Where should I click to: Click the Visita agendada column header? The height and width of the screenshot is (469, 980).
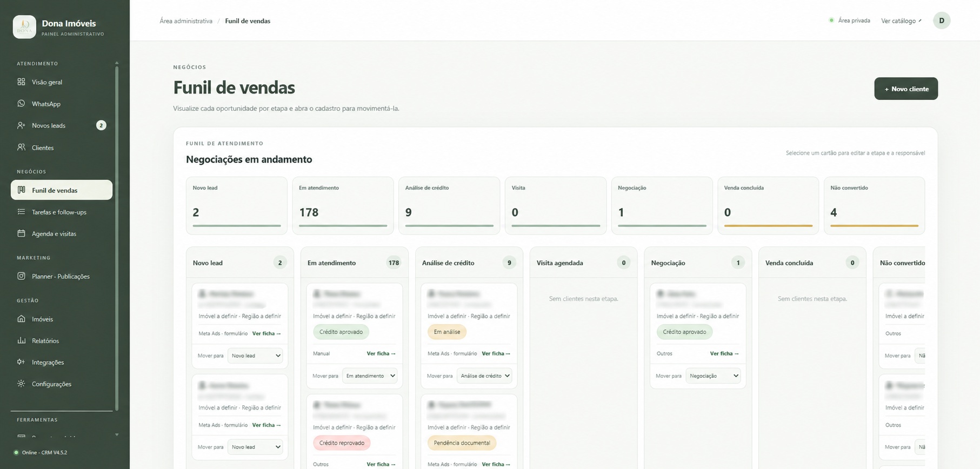click(x=583, y=263)
